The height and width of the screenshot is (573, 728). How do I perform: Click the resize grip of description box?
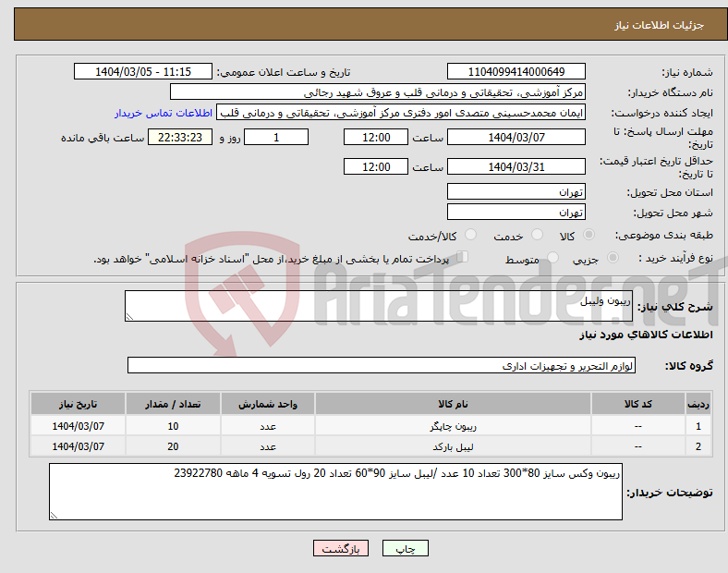click(x=129, y=317)
